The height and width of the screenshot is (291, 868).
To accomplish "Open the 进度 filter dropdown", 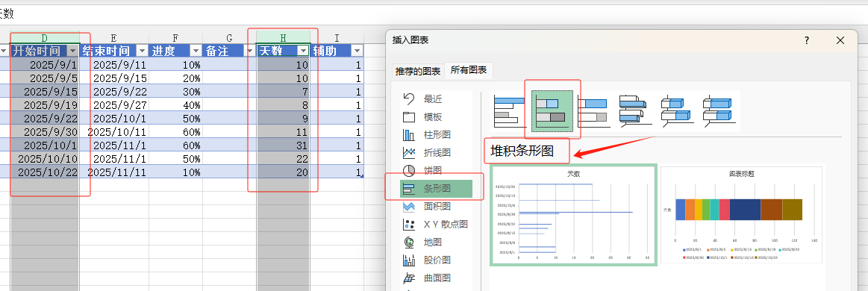I will [x=196, y=51].
